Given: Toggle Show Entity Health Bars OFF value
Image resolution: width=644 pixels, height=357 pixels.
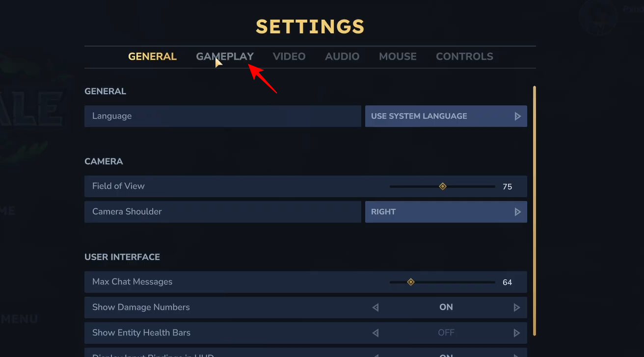Looking at the screenshot, I should click(446, 333).
